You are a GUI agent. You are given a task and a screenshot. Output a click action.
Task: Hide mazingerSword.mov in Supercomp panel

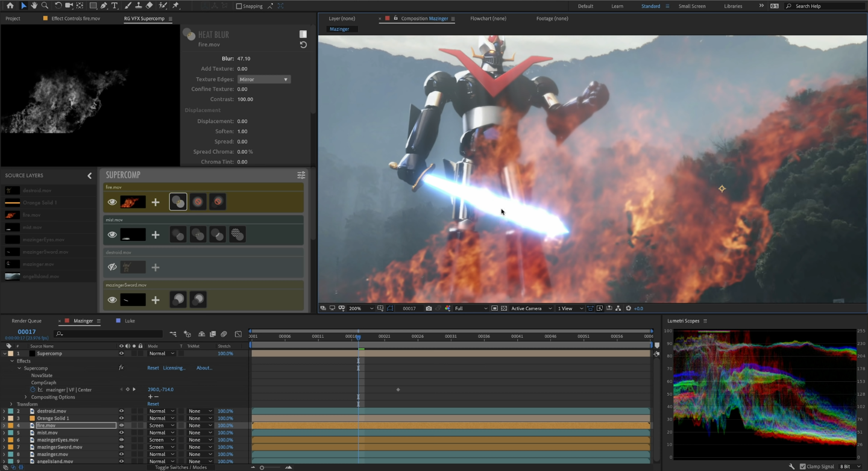(x=112, y=300)
